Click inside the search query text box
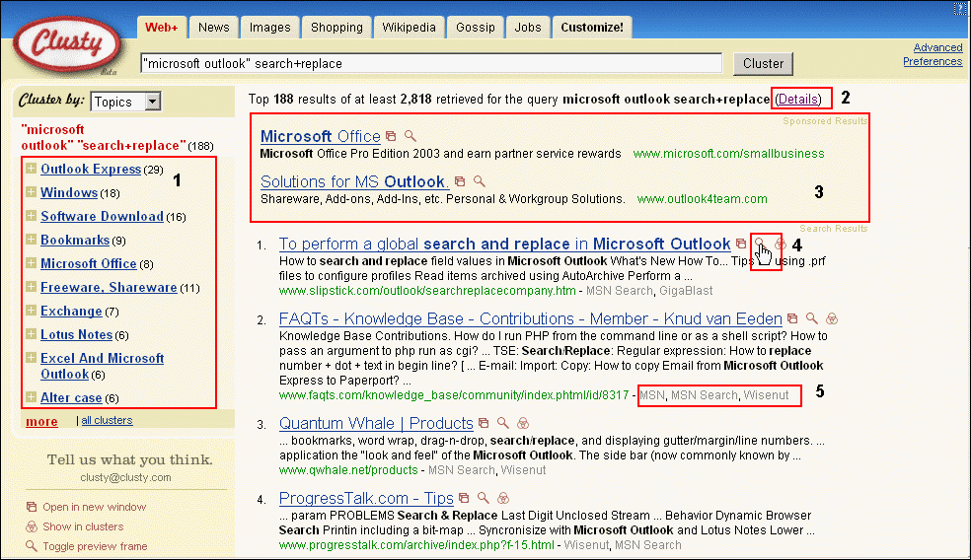 431,64
